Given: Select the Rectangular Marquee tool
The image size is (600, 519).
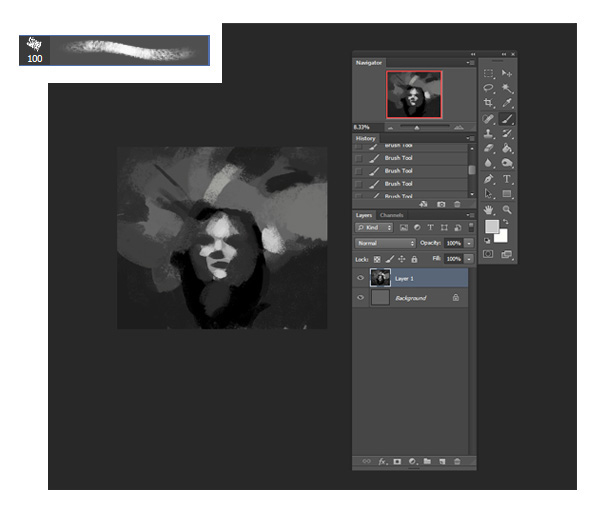Looking at the screenshot, I should click(488, 73).
